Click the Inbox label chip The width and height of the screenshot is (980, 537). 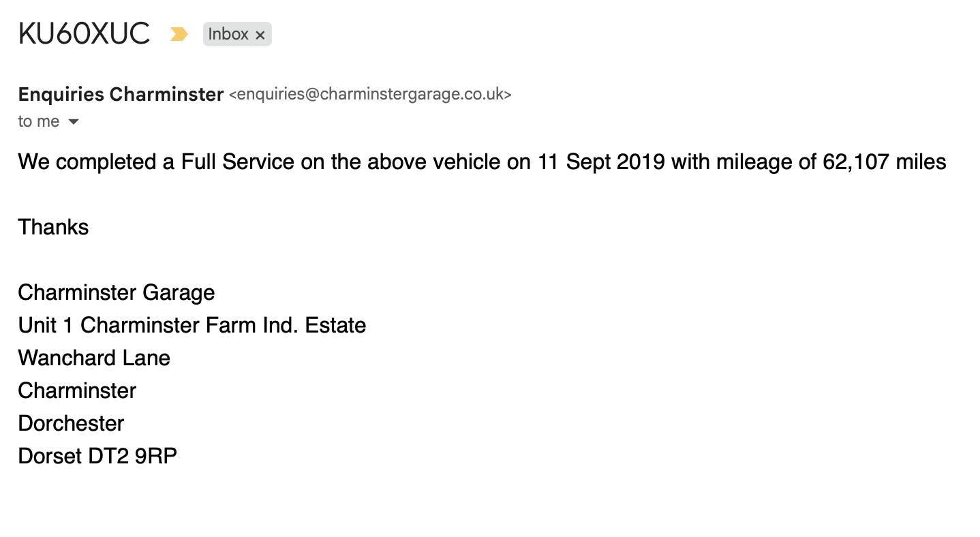(236, 33)
